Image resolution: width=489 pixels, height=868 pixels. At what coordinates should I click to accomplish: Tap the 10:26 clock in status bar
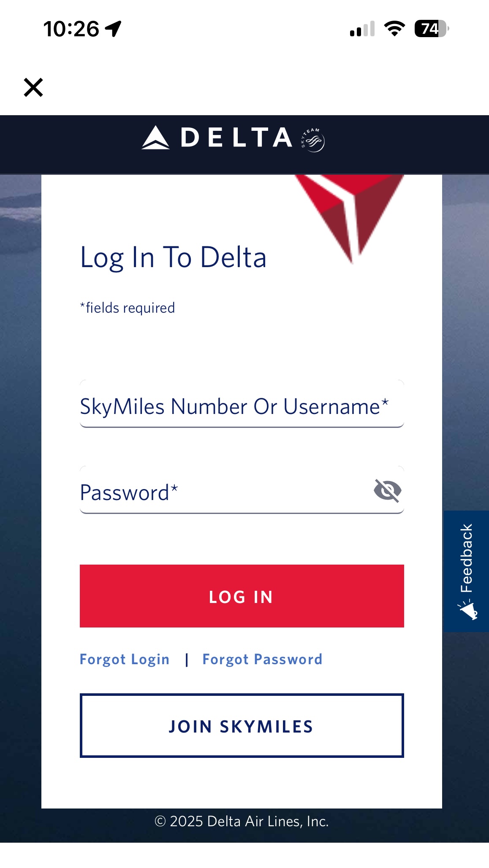coord(71,29)
